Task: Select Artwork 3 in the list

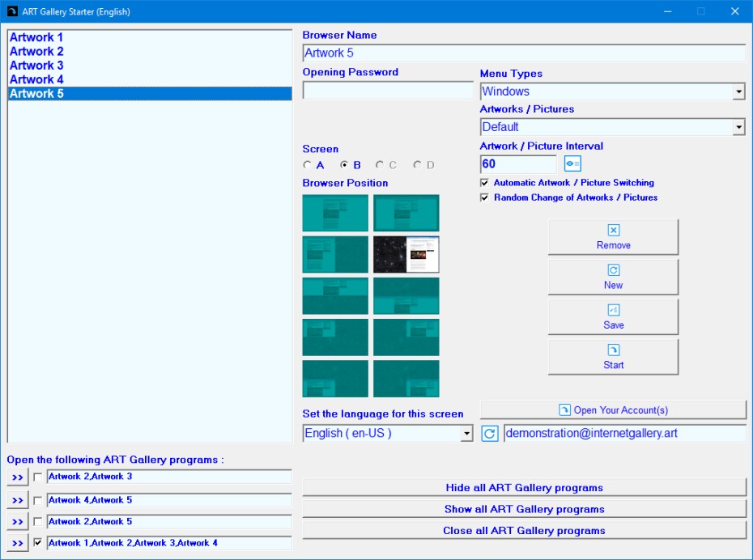Action: point(150,66)
